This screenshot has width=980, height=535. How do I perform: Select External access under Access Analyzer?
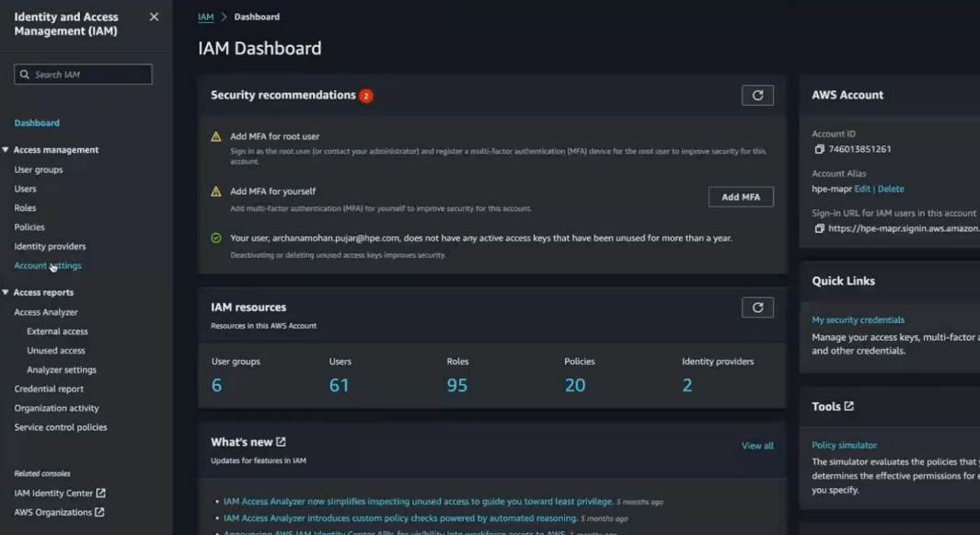[x=57, y=331]
